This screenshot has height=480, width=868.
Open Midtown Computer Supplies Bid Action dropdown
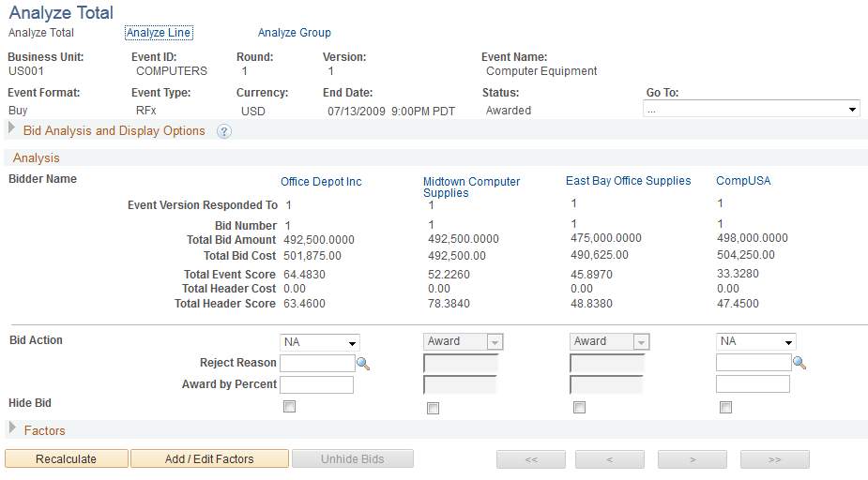click(463, 342)
